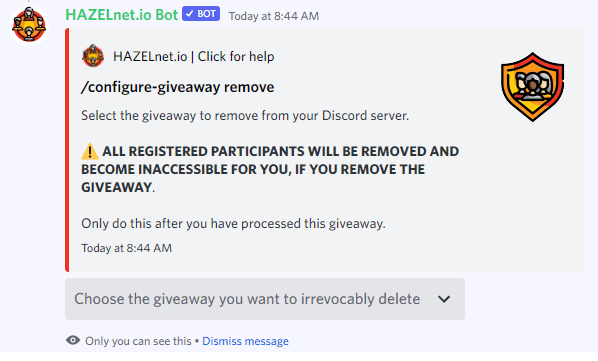Image resolution: width=598 pixels, height=361 pixels.
Task: Click the small embed author avatar icon
Action: [93, 56]
